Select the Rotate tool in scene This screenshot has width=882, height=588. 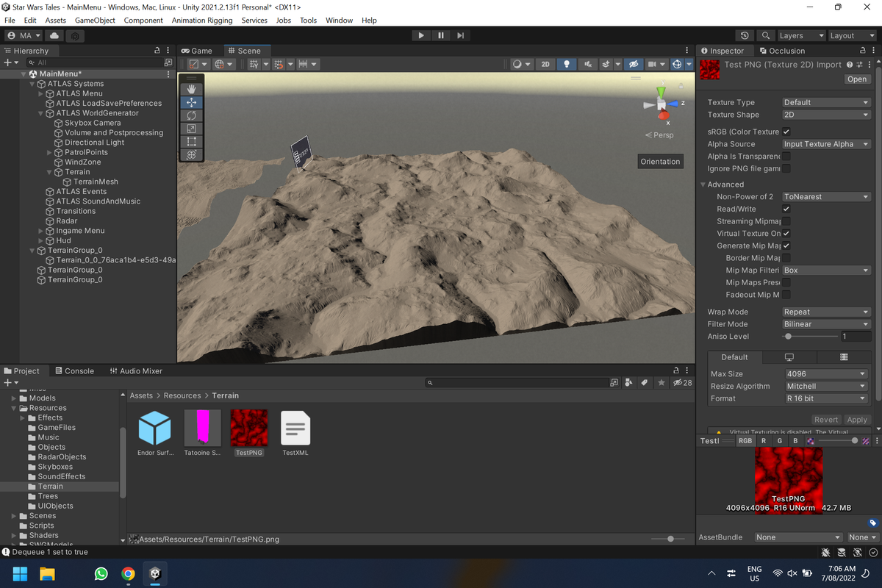(191, 115)
